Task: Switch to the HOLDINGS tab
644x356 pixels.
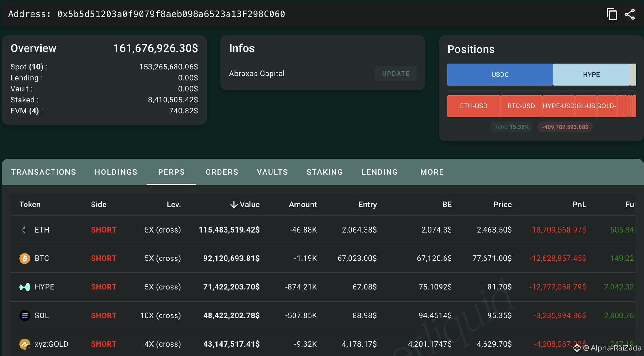Action: [x=116, y=172]
